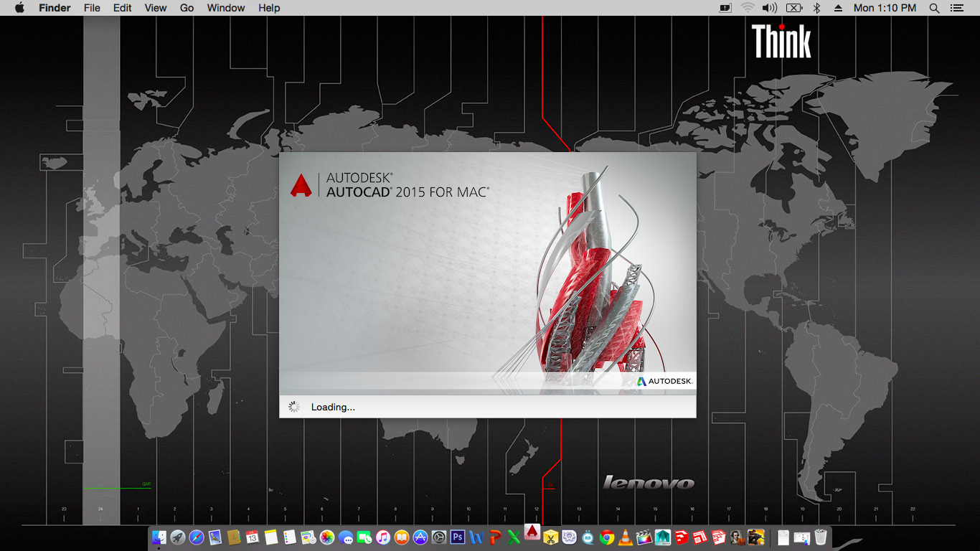This screenshot has width=980, height=551.
Task: Open the Bluetooth status menu
Action: [x=816, y=8]
